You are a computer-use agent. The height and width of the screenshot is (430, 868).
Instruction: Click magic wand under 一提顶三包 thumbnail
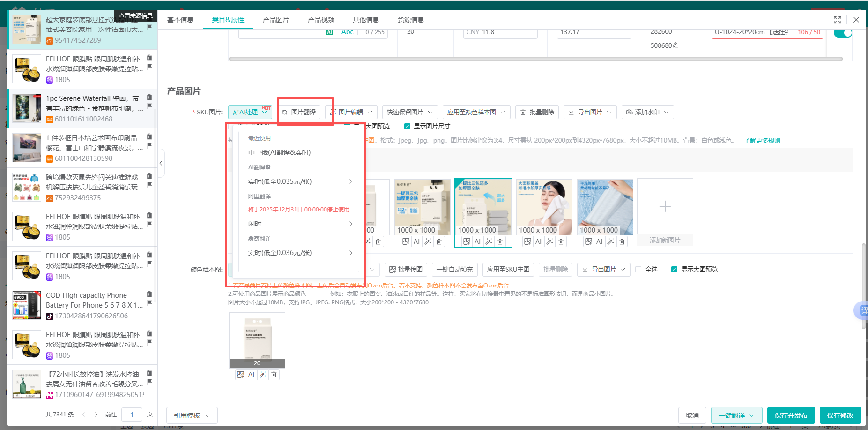click(x=428, y=241)
